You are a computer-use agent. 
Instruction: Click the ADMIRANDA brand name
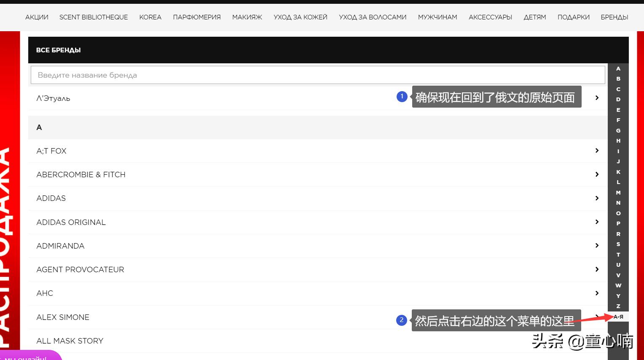[60, 246]
